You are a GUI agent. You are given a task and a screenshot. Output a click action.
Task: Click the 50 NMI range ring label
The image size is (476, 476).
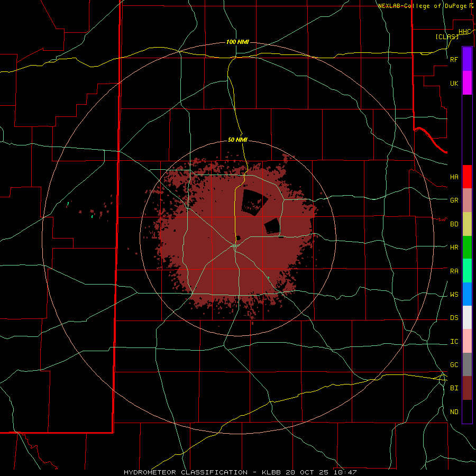237,140
